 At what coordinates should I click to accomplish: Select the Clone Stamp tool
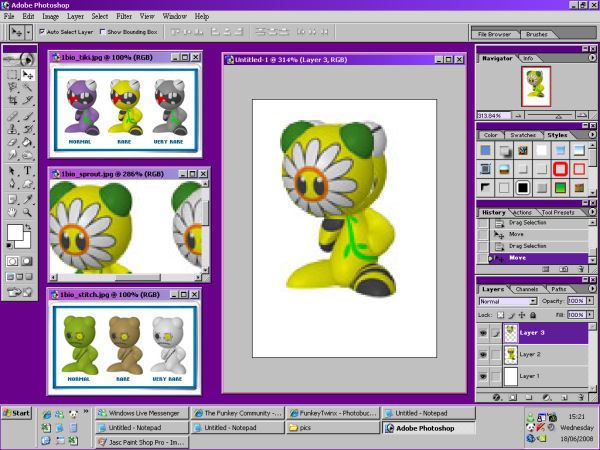coord(13,129)
